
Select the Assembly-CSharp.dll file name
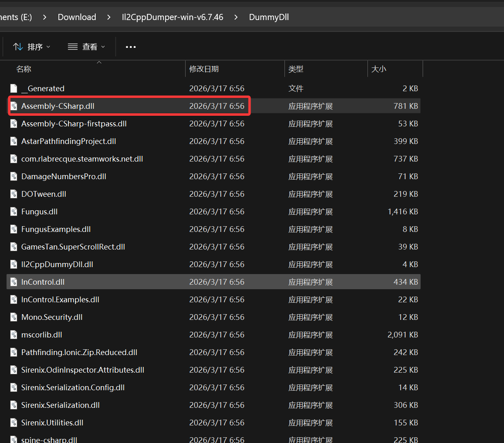(x=58, y=106)
